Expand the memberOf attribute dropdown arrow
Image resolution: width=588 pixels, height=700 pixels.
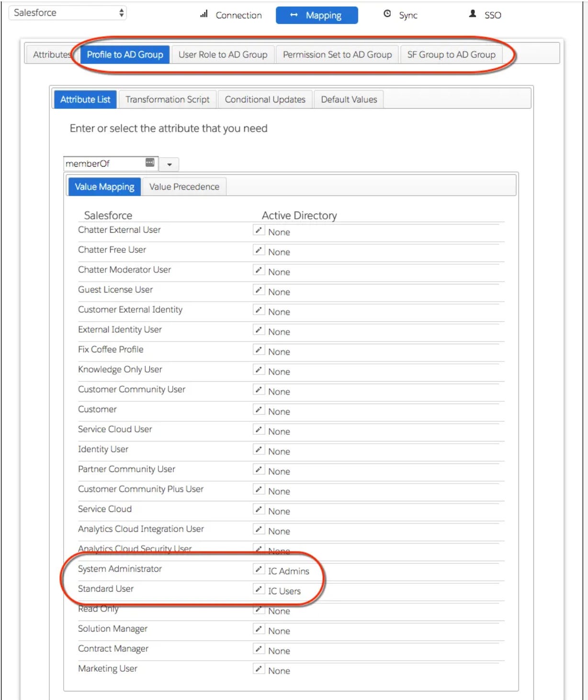(169, 164)
